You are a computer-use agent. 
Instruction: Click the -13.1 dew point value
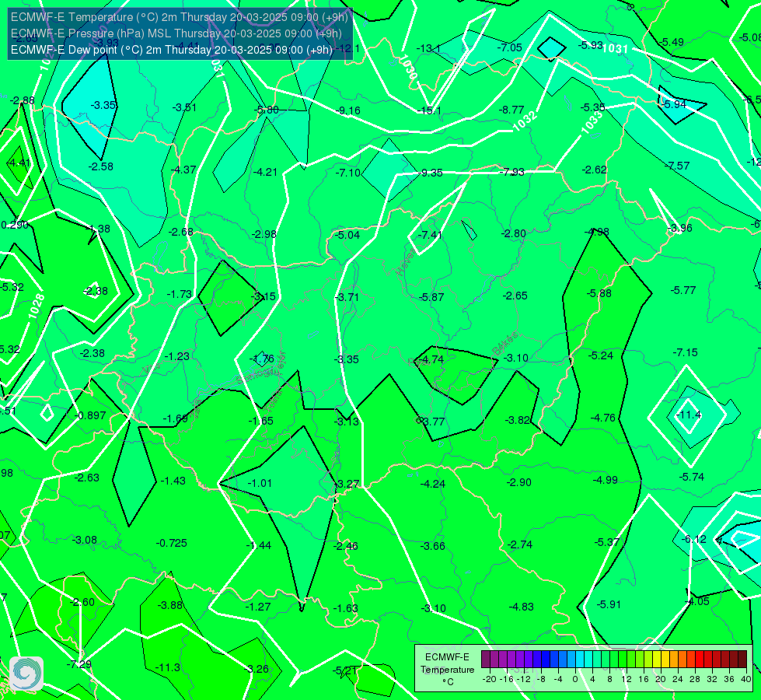(x=428, y=48)
